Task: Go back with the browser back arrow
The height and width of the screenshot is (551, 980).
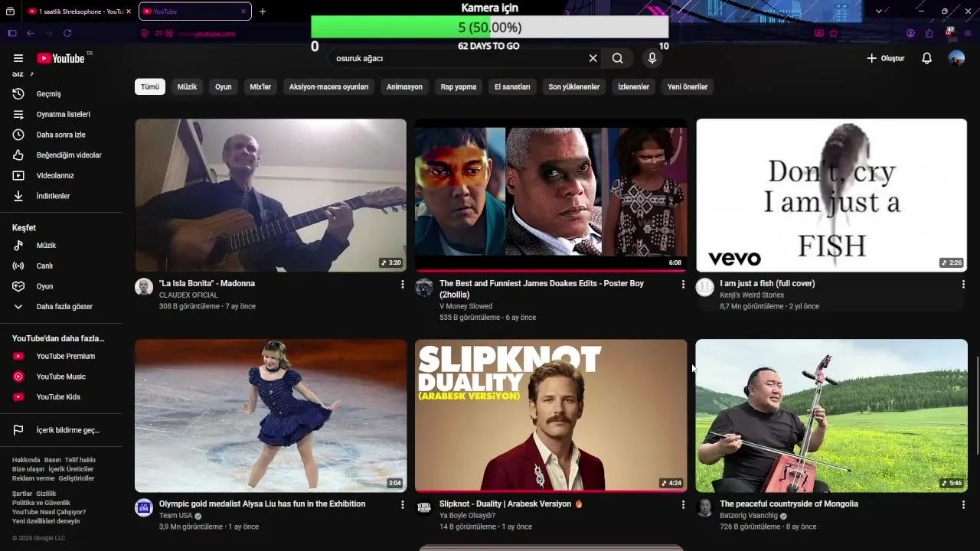Action: click(x=31, y=34)
